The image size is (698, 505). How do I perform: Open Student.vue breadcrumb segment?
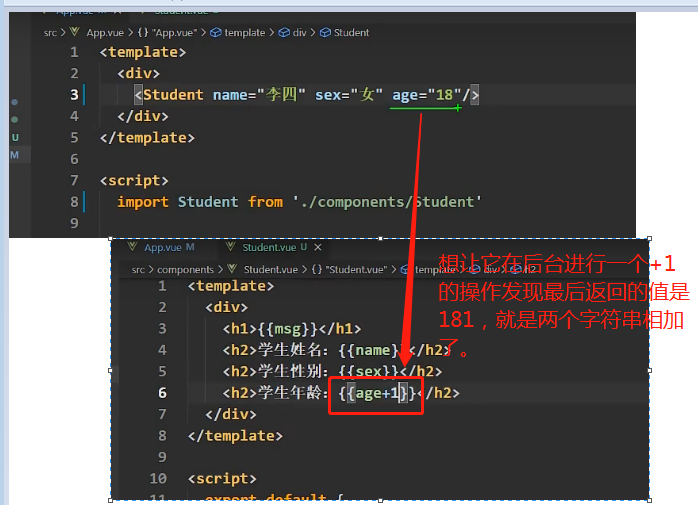coord(271,269)
